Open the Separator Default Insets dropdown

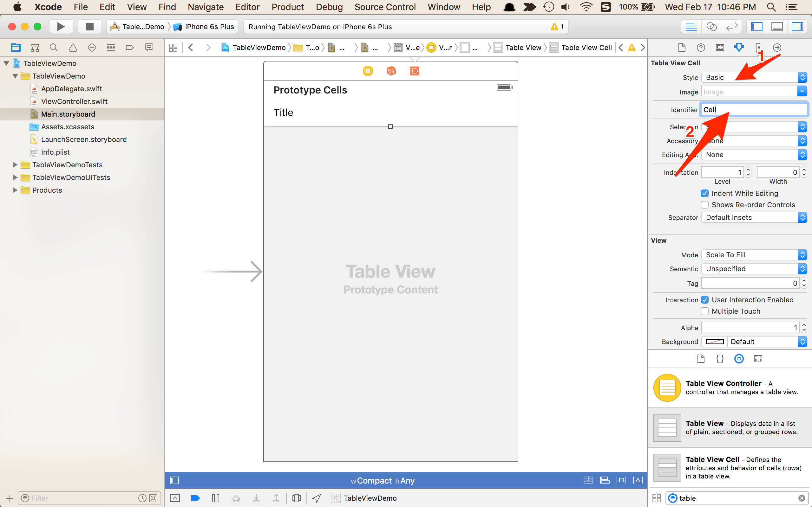(x=754, y=218)
